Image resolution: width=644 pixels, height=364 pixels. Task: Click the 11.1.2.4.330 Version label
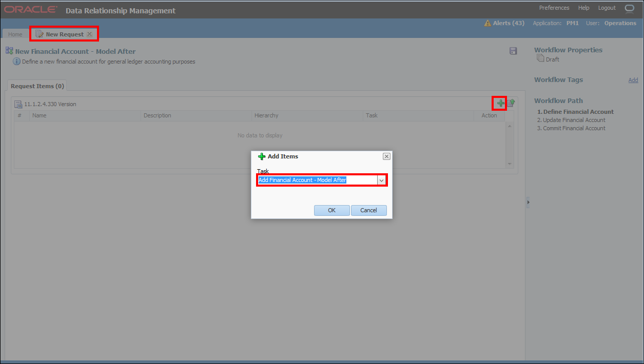[50, 104]
